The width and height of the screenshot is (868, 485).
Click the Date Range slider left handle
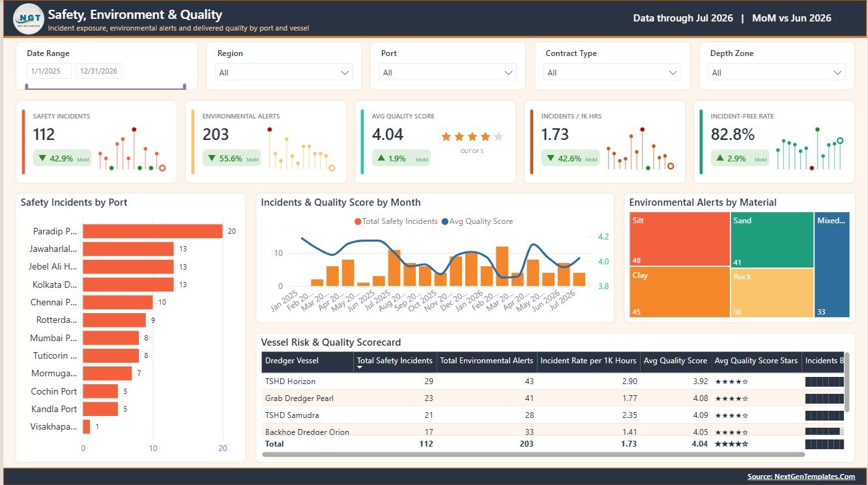[x=27, y=86]
